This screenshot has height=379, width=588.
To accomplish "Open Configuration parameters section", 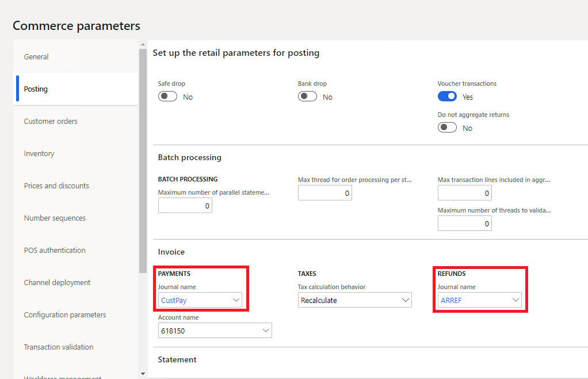I will click(x=64, y=314).
